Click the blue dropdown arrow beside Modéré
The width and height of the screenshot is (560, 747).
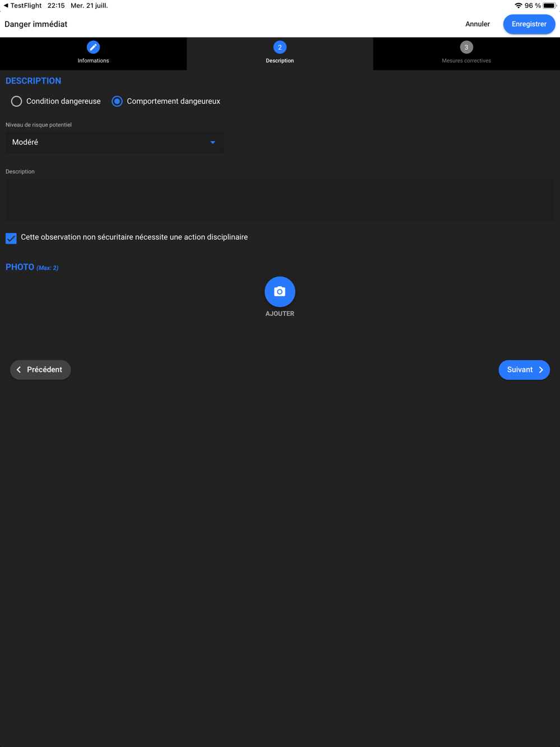click(x=213, y=142)
